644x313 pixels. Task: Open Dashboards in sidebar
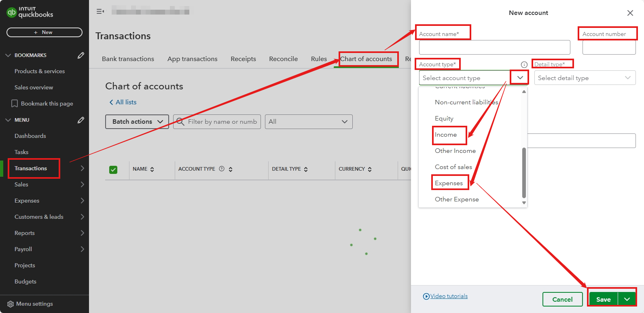pos(30,136)
